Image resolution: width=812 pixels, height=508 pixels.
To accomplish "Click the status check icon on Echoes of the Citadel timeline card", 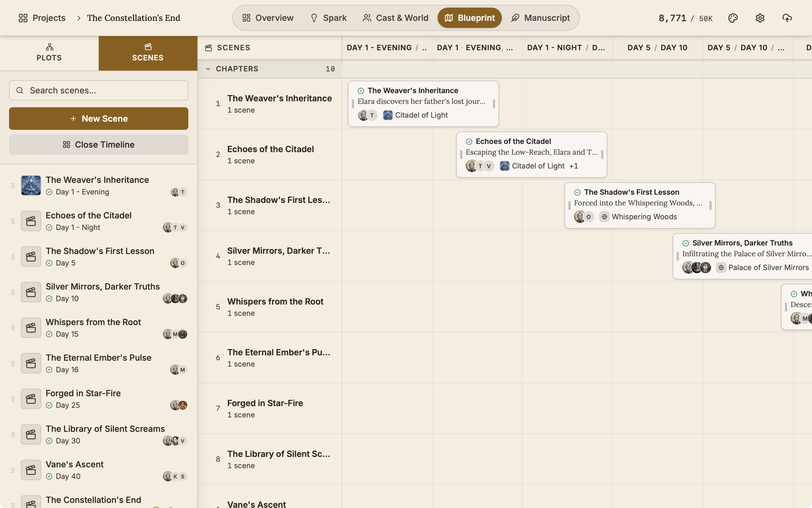I will (469, 141).
